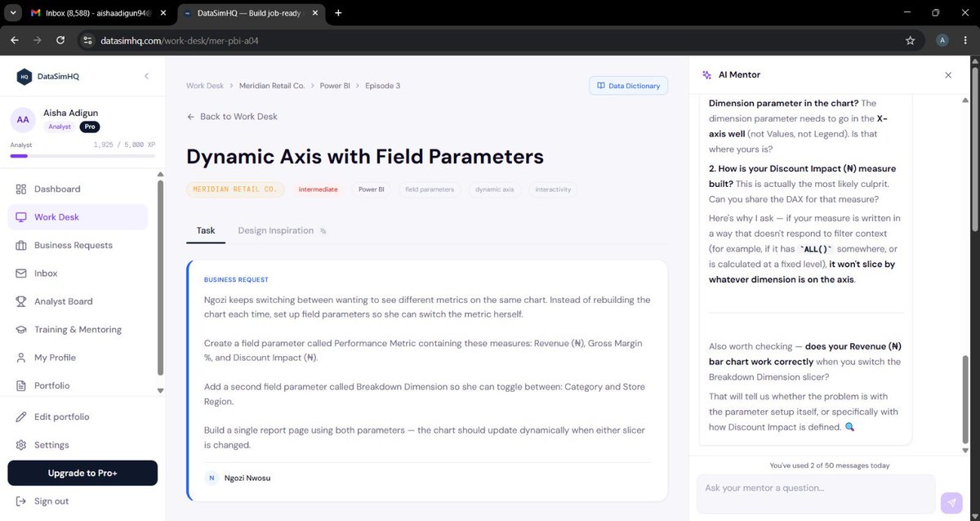980x521 pixels.
Task: Click the Work Desk monitor icon
Action: pyautogui.click(x=21, y=217)
